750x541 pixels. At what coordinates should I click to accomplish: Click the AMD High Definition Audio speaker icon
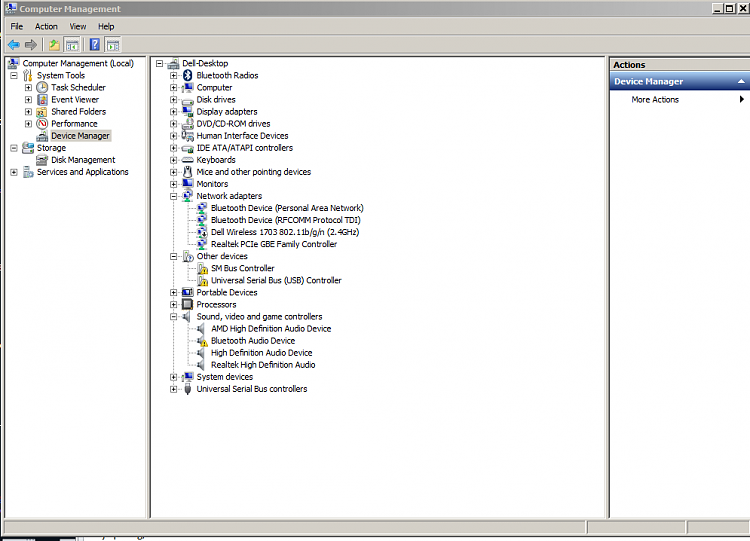tap(201, 329)
